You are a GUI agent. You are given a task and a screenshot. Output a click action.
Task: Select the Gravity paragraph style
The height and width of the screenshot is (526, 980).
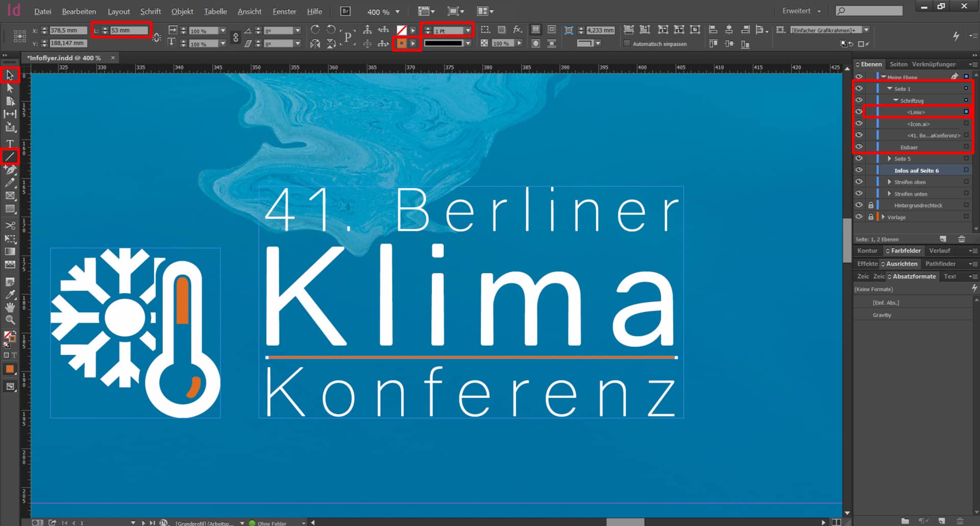[881, 315]
